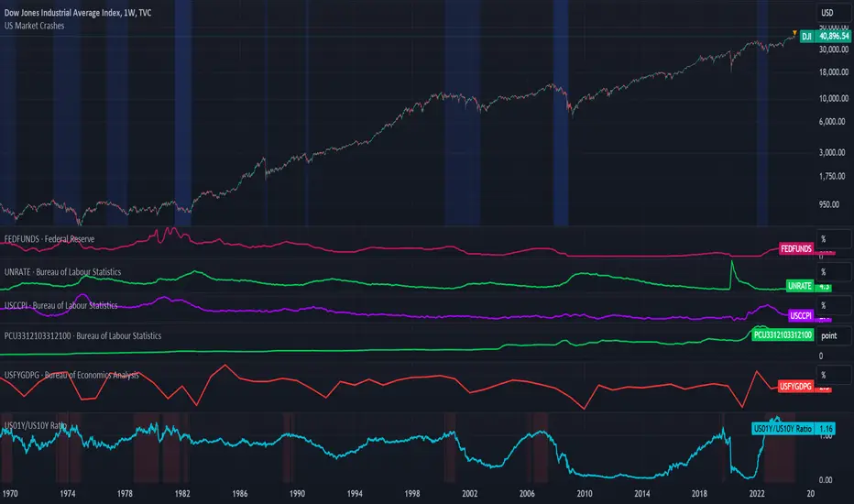Click the 1982 label on time axis
Image resolution: width=854 pixels, height=504 pixels.
point(182,493)
